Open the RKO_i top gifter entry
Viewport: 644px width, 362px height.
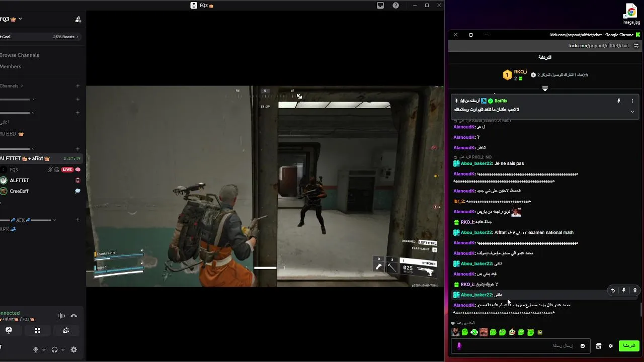[515, 75]
